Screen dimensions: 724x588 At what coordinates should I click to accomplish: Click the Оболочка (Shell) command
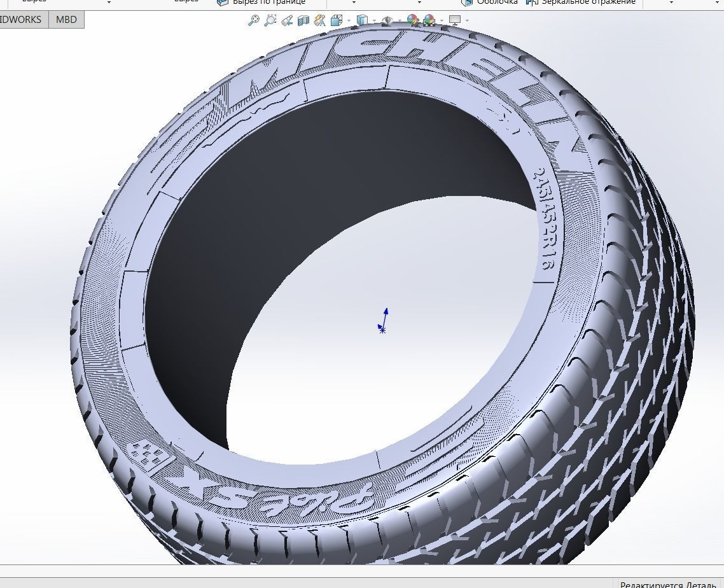point(490,3)
